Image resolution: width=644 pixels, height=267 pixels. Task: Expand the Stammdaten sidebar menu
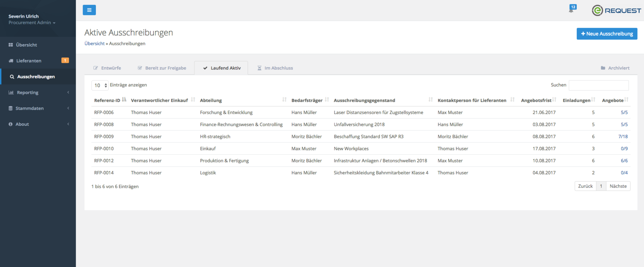pos(38,108)
